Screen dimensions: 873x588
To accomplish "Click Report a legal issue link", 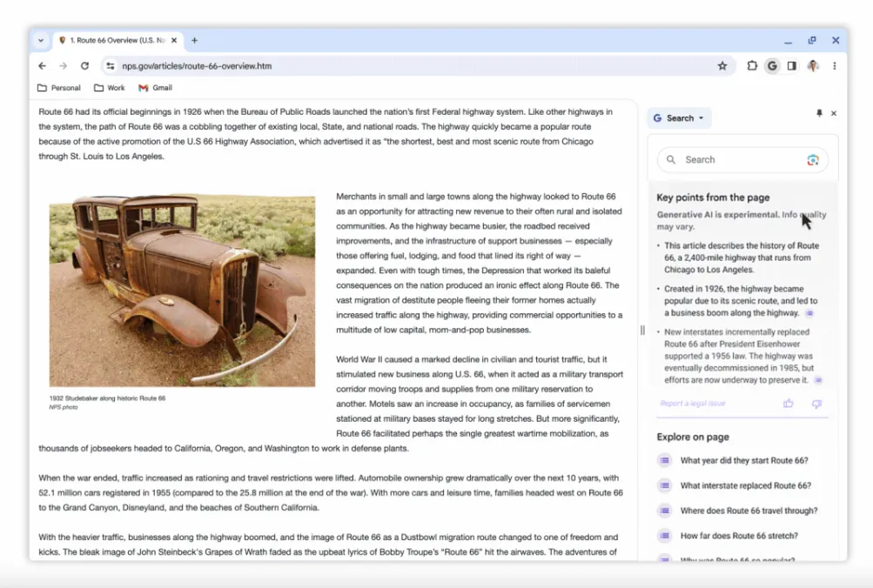I will [693, 404].
